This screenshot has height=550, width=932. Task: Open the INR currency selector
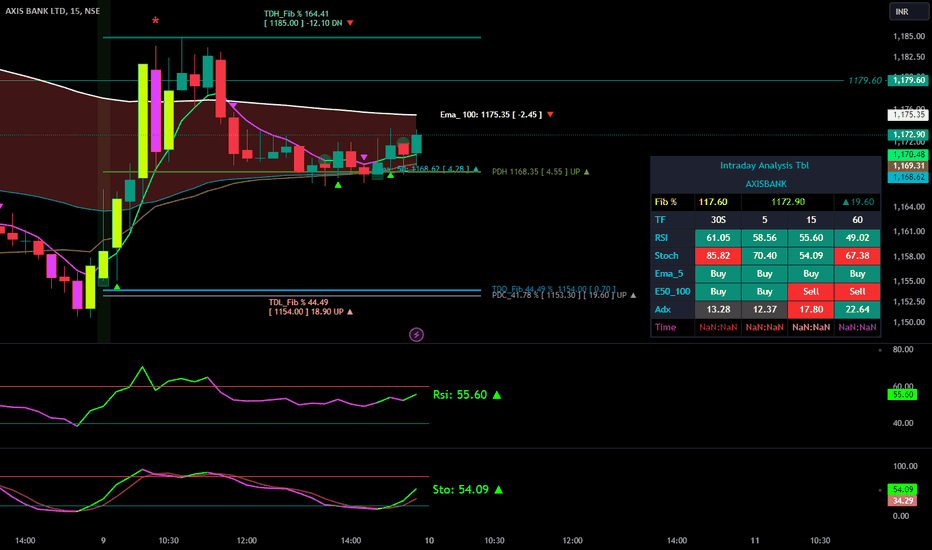point(908,11)
